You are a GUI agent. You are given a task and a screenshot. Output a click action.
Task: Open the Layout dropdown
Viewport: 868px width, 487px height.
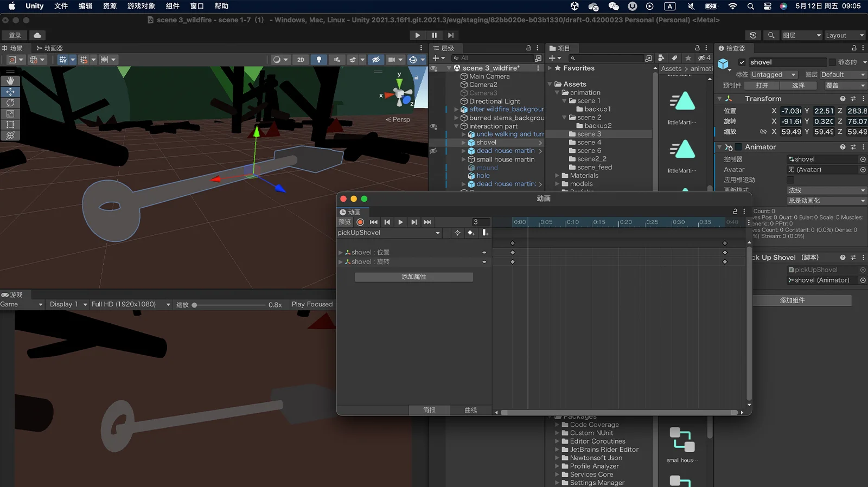[845, 35]
